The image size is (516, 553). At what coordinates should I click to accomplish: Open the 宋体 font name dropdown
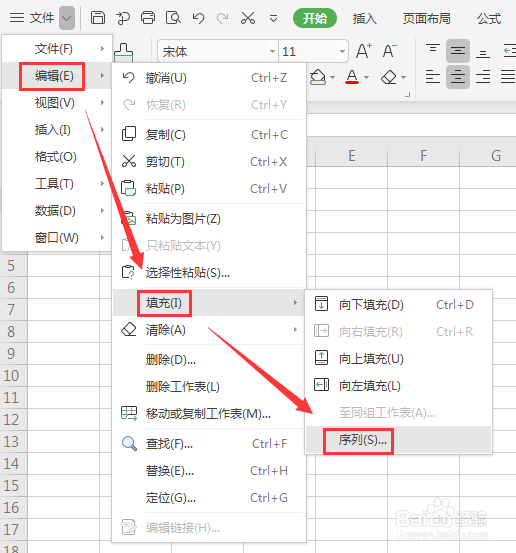272,51
